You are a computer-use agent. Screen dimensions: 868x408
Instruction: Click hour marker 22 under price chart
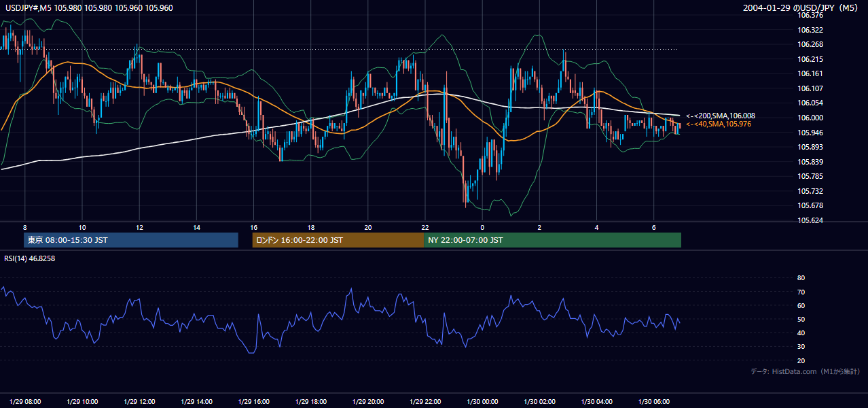pos(424,227)
